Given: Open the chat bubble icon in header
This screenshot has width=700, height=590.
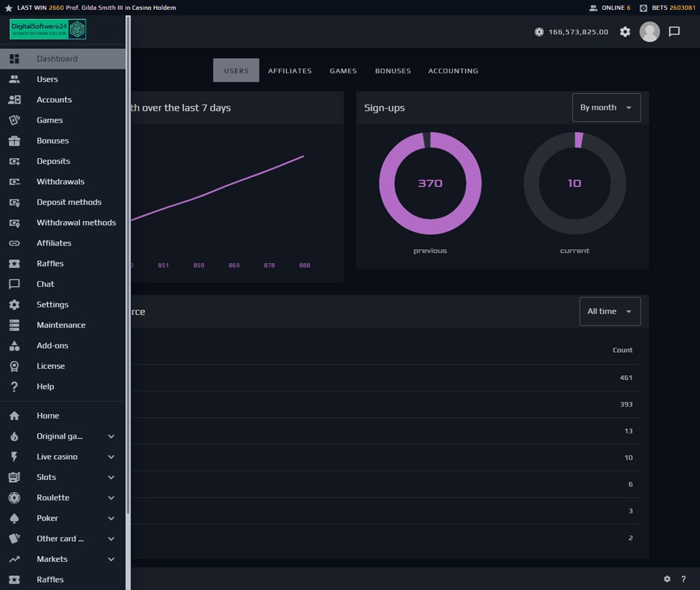Looking at the screenshot, I should (674, 31).
